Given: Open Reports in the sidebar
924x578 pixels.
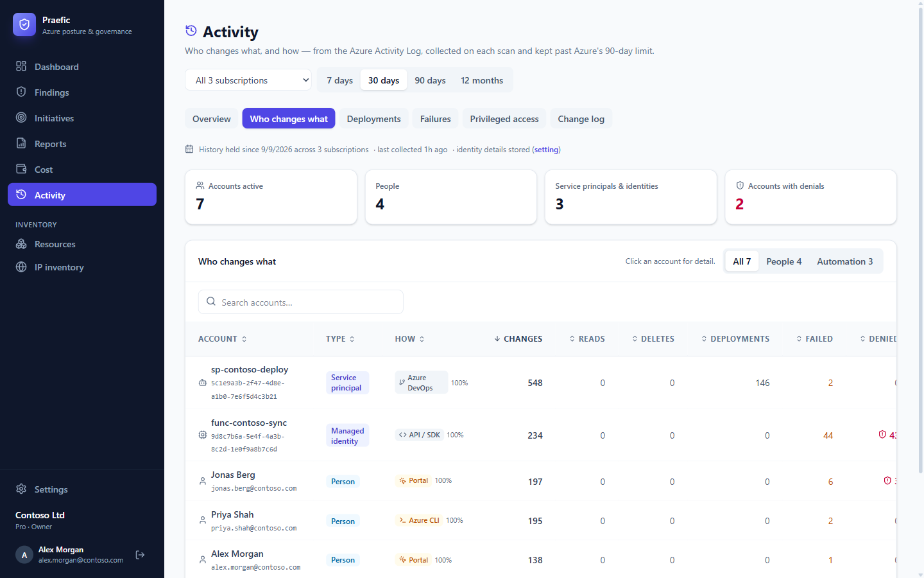Looking at the screenshot, I should click(82, 144).
